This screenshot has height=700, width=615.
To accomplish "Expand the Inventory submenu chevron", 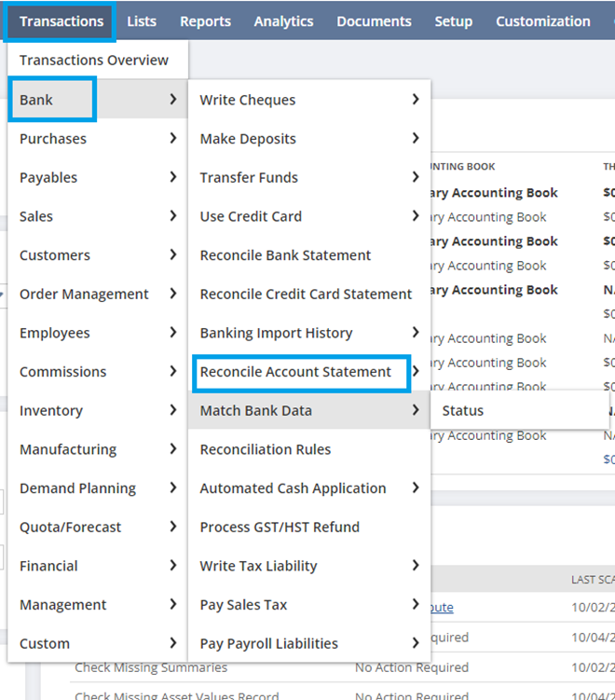I will 173,410.
